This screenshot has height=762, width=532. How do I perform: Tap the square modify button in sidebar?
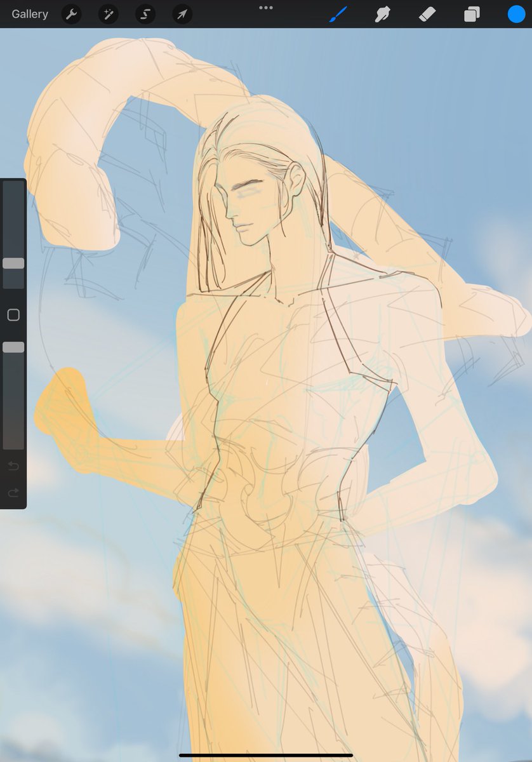coord(13,315)
